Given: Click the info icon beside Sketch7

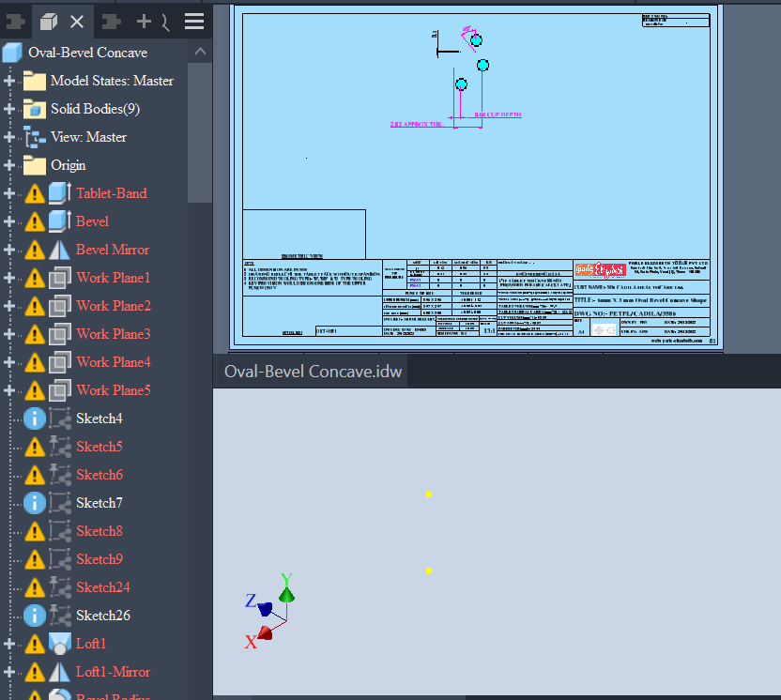Looking at the screenshot, I should click(x=35, y=503).
